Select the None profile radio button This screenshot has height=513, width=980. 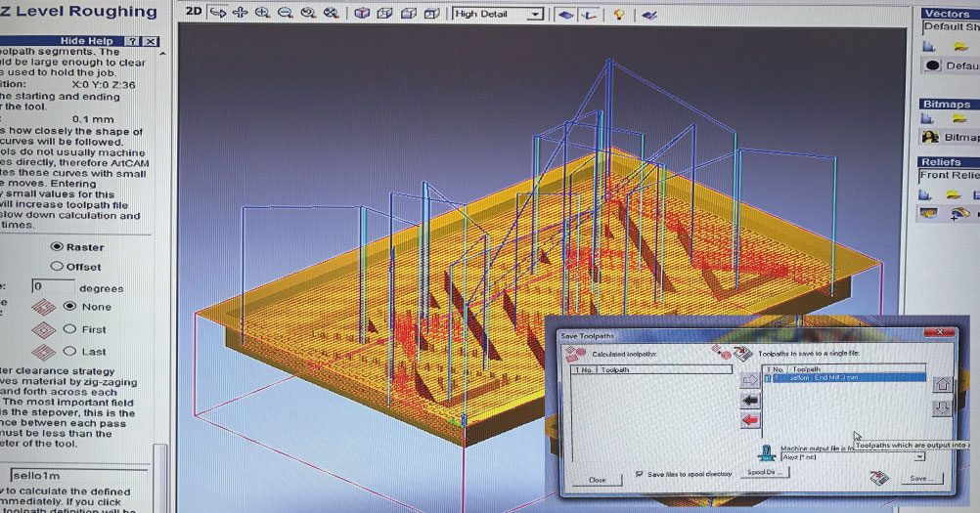coord(70,306)
